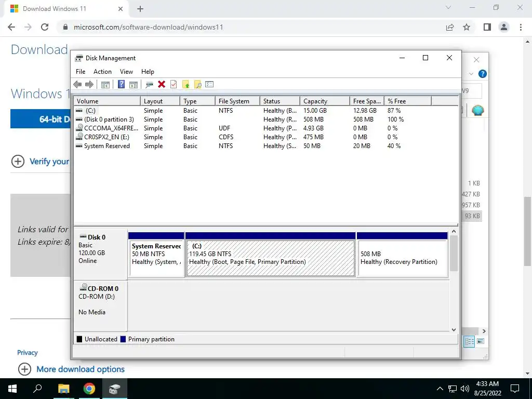Click the Properties checkmark page toolbar icon
This screenshot has width=532, height=399.
coord(174,84)
